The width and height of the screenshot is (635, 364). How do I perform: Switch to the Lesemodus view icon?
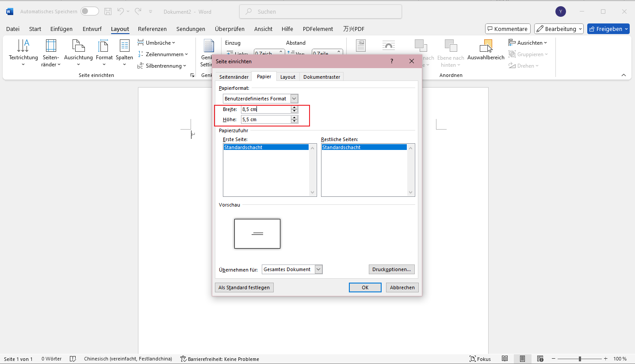point(505,359)
